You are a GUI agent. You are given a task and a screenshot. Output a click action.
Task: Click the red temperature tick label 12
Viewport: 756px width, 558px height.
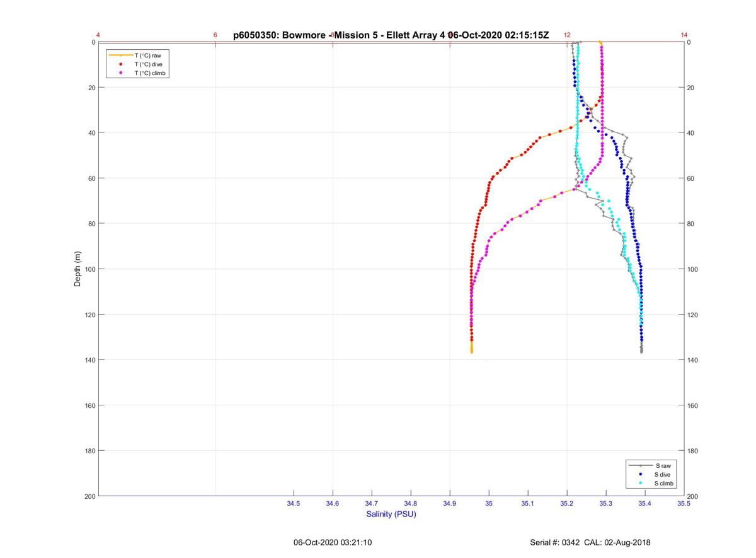567,35
